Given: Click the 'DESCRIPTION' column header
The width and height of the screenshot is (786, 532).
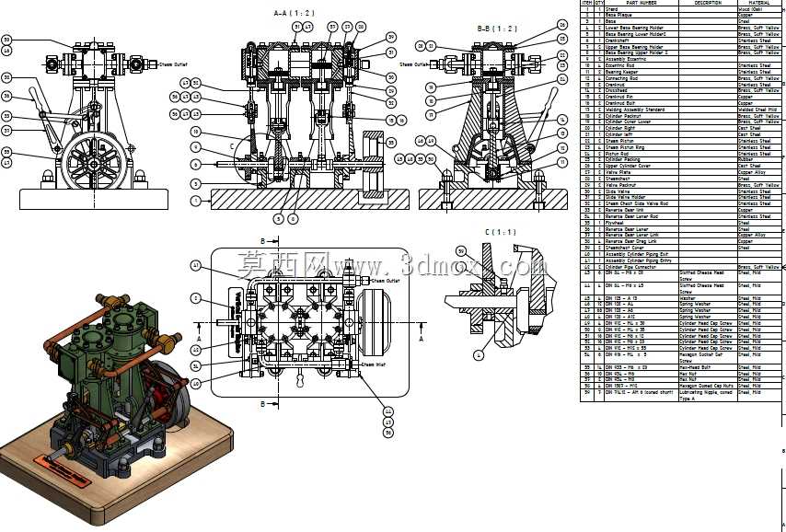Looking at the screenshot, I should pyautogui.click(x=708, y=3).
